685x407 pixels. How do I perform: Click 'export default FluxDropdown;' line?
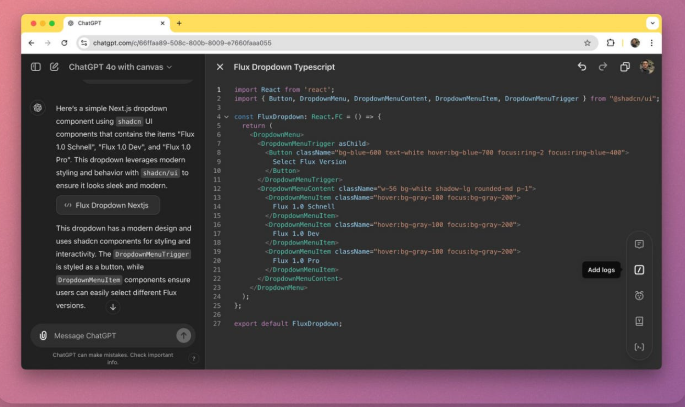click(288, 324)
